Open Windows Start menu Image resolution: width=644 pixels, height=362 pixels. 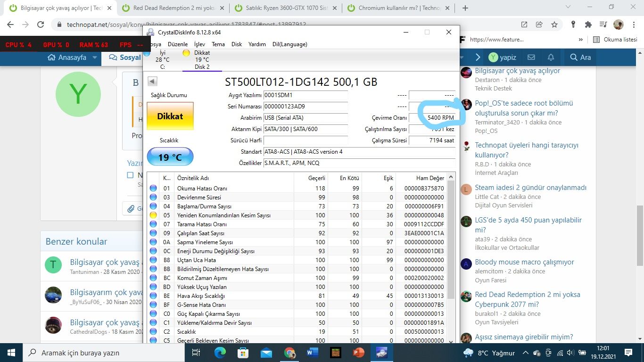click(x=11, y=353)
